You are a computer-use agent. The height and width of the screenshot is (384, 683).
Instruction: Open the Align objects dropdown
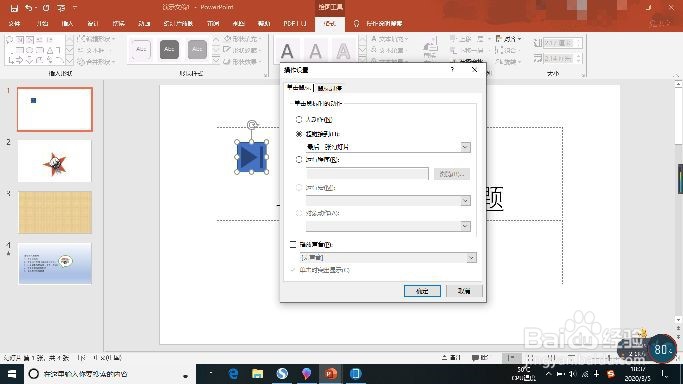coord(508,39)
